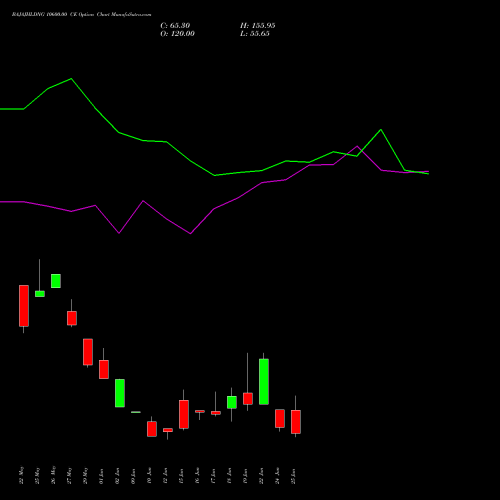Click the red candle above 29 May
This screenshot has height=500, width=500.
pos(88,352)
